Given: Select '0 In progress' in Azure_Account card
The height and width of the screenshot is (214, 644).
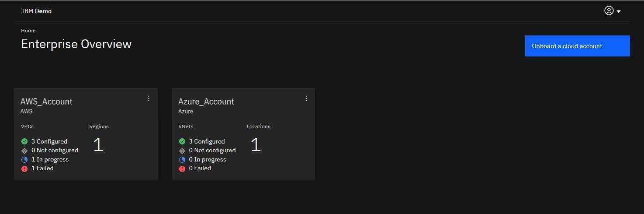Looking at the screenshot, I should click(208, 159).
